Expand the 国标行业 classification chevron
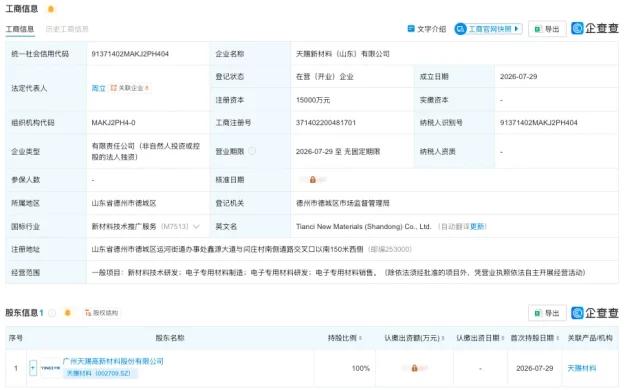 tap(196, 227)
